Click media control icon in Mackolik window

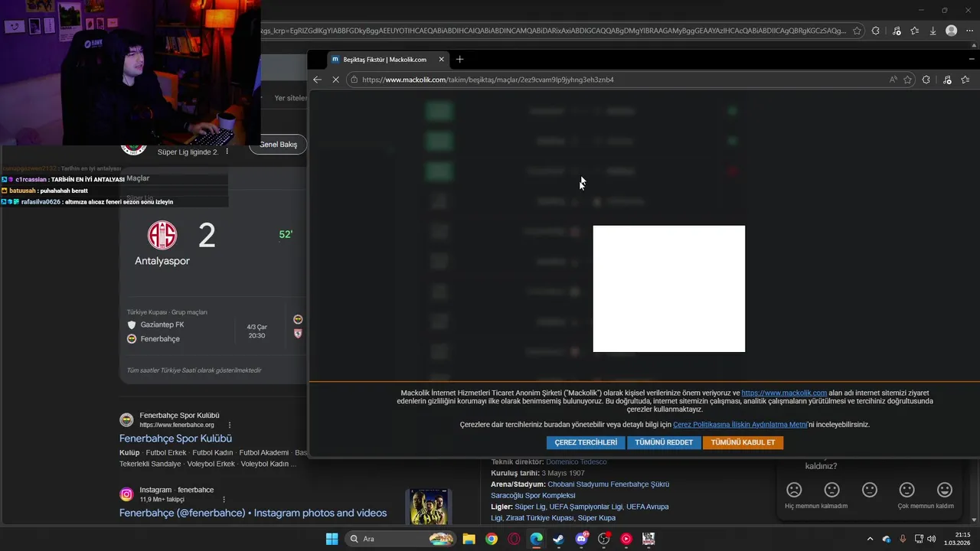pyautogui.click(x=947, y=80)
